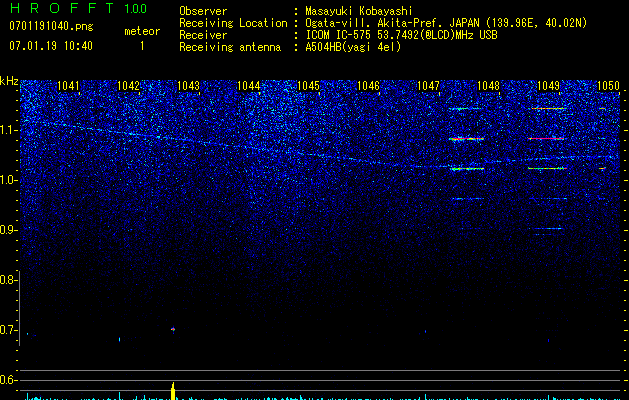
Task: Select the filename 0701191040.png
Action: click(51, 26)
